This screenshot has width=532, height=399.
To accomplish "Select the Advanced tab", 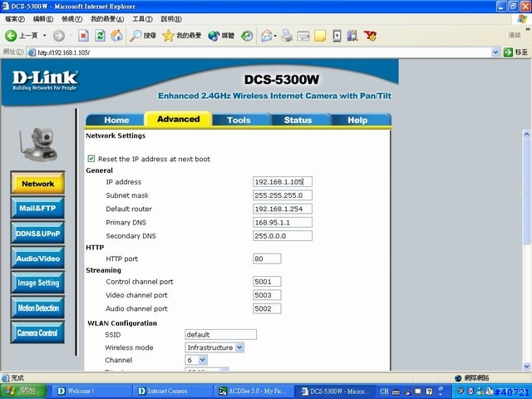I will (x=179, y=119).
